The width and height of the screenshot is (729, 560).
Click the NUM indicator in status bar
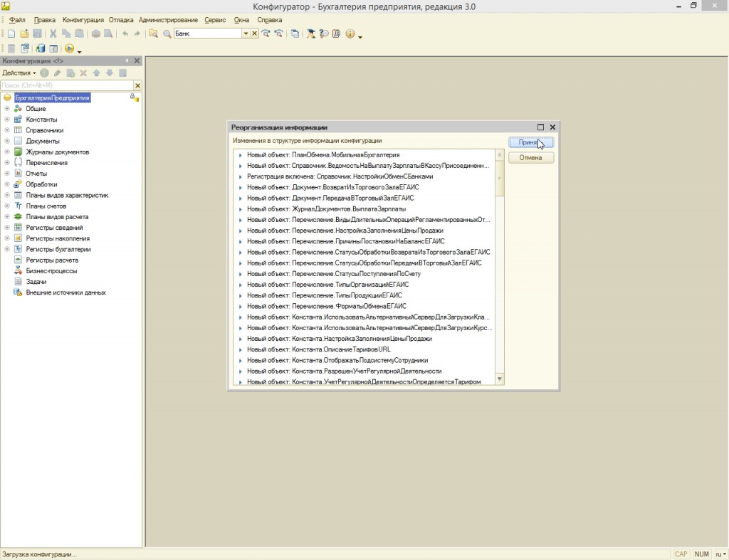coord(701,554)
